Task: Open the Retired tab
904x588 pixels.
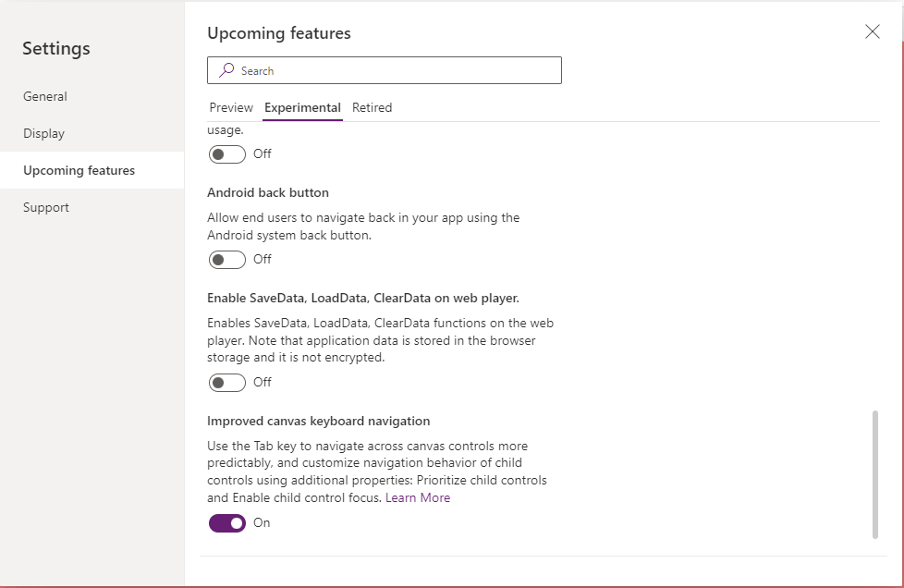Action: tap(372, 108)
